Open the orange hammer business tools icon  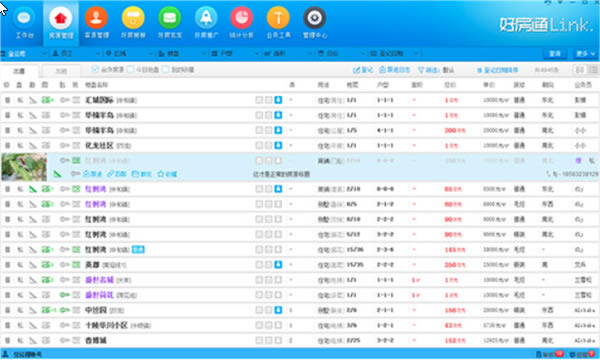pyautogui.click(x=278, y=23)
